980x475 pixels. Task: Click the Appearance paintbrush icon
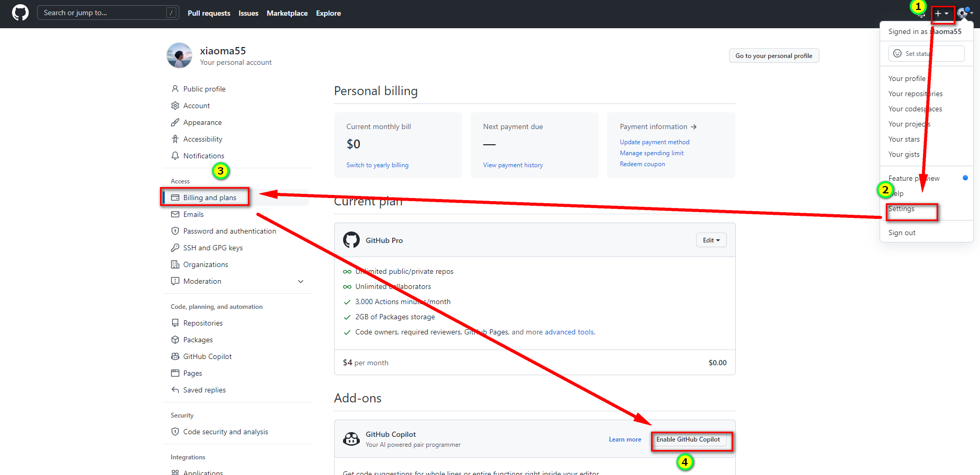[175, 122]
